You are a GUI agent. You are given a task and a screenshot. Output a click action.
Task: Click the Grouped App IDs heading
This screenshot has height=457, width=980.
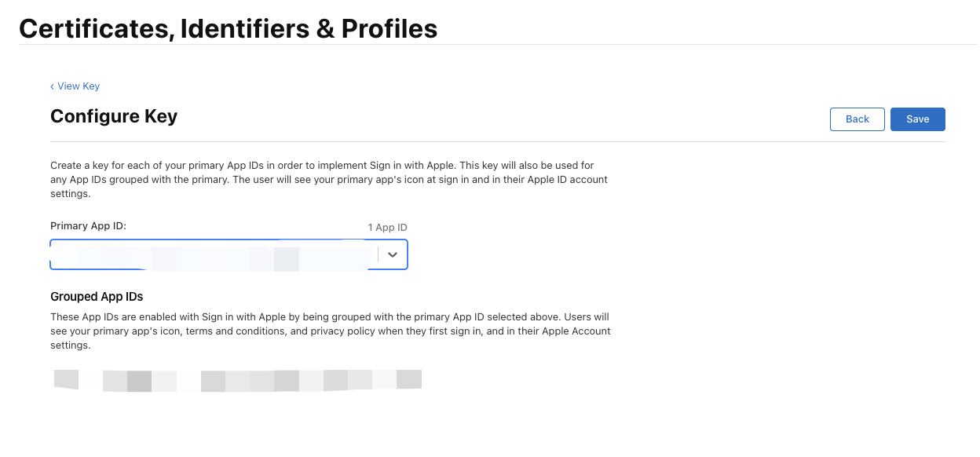97,297
